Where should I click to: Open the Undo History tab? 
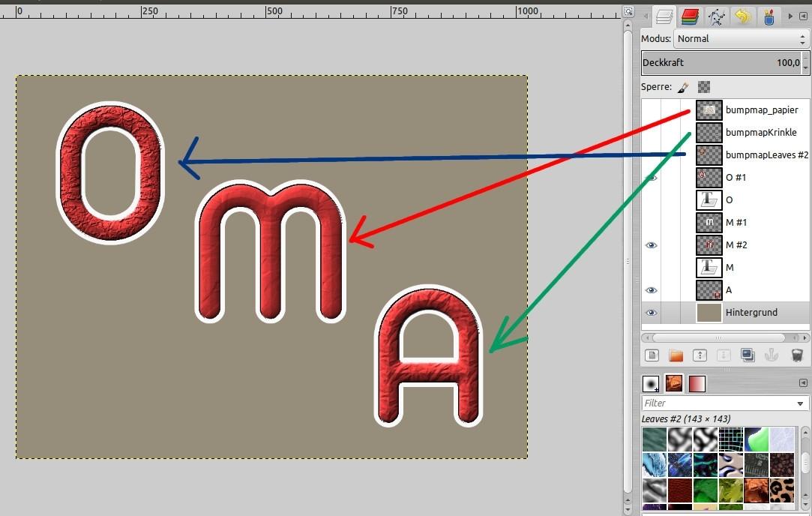tap(742, 16)
